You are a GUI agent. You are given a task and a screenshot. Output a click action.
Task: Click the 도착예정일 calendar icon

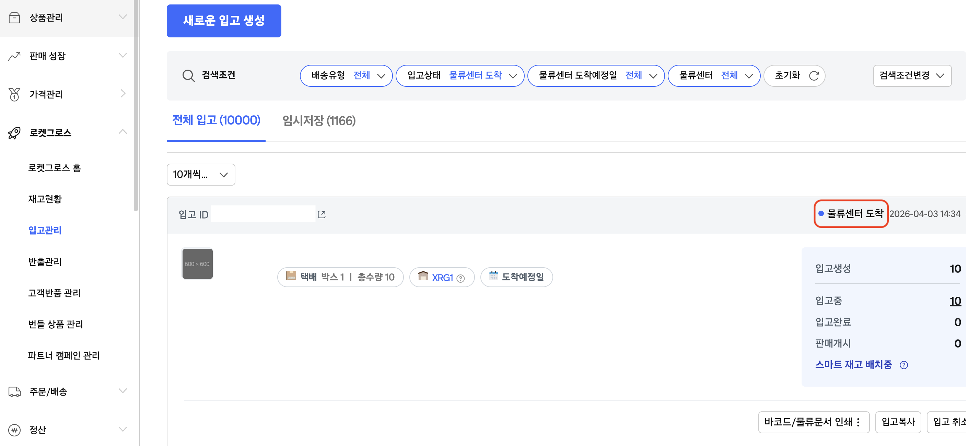coord(493,276)
